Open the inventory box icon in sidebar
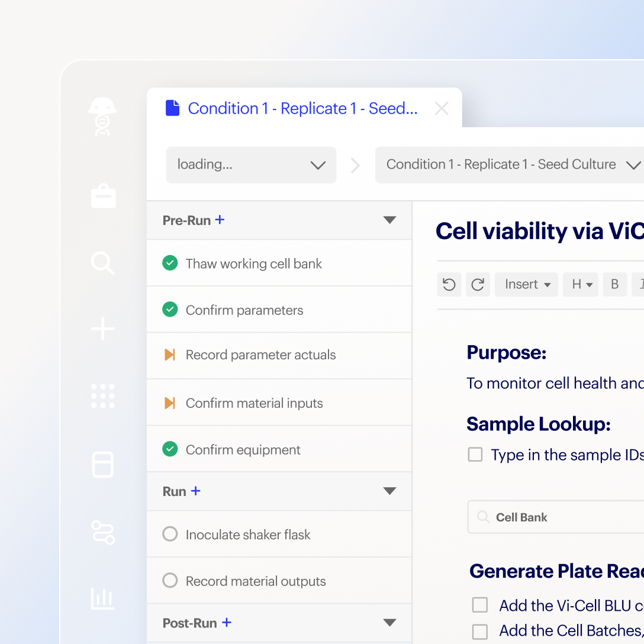This screenshot has width=644, height=644. coord(102,465)
